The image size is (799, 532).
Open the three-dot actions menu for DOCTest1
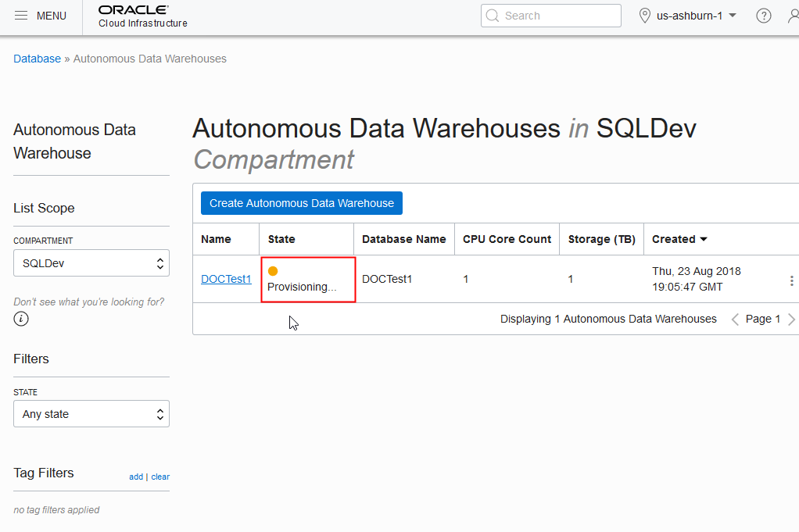coord(791,280)
